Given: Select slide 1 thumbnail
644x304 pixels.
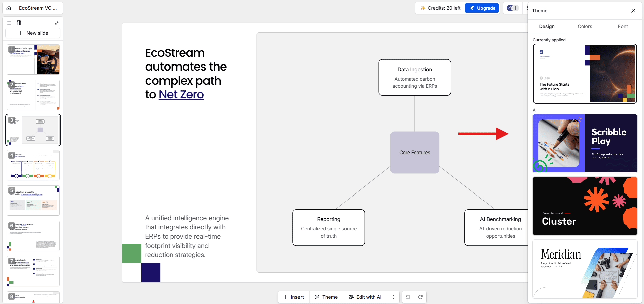Looking at the screenshot, I should 33,59.
